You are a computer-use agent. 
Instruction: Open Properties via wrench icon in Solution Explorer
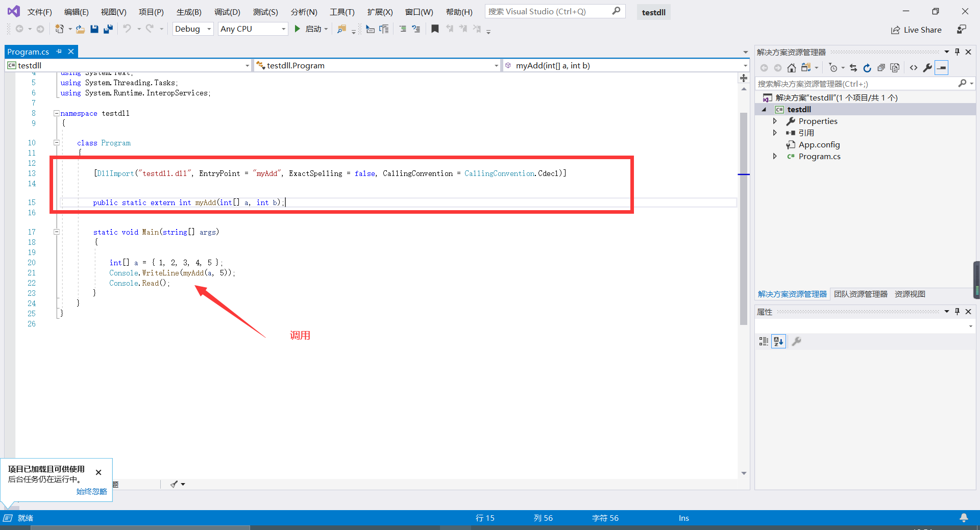tap(927, 68)
